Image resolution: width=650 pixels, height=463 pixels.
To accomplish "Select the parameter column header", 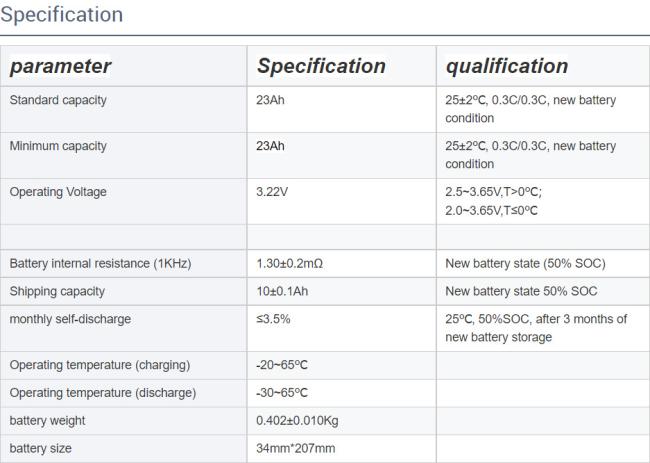I will 60,66.
